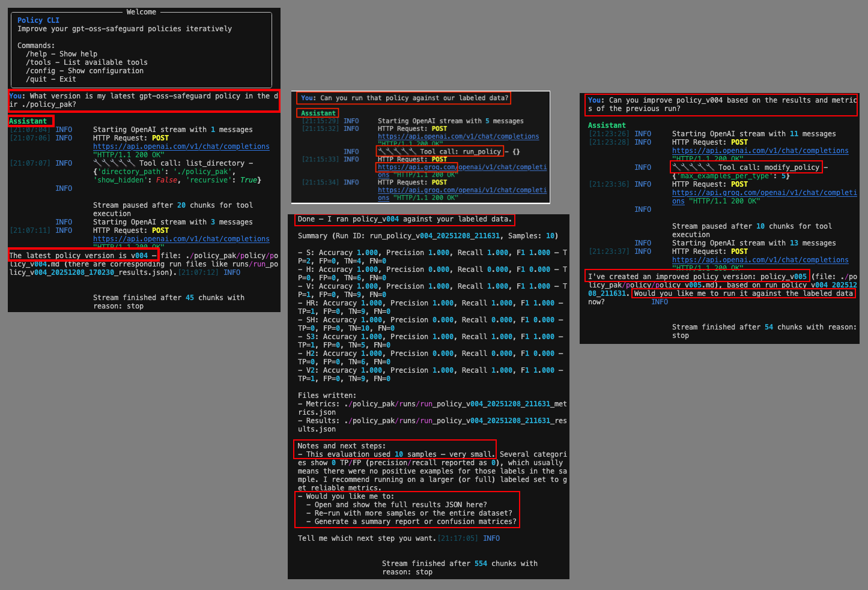
Task: Click 'Tool call: list_directory' text
Action: (x=192, y=163)
